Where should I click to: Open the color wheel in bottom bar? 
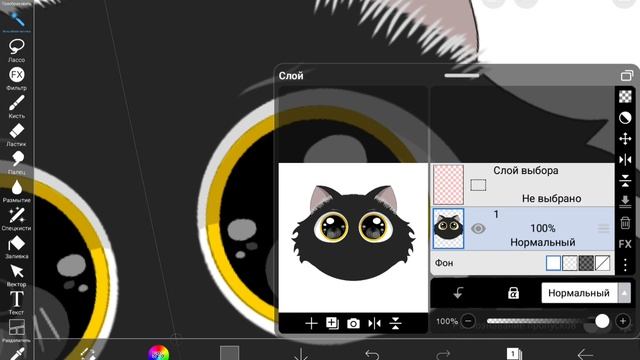[158, 353]
